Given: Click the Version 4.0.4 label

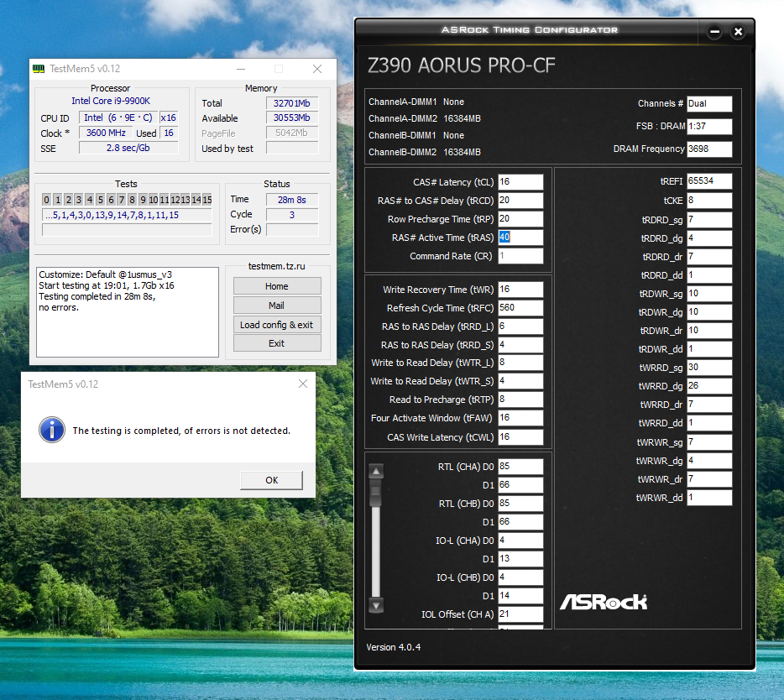Looking at the screenshot, I should [394, 647].
